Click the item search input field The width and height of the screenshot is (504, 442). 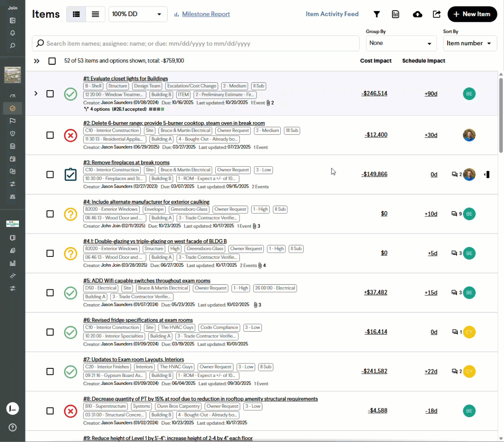(196, 44)
